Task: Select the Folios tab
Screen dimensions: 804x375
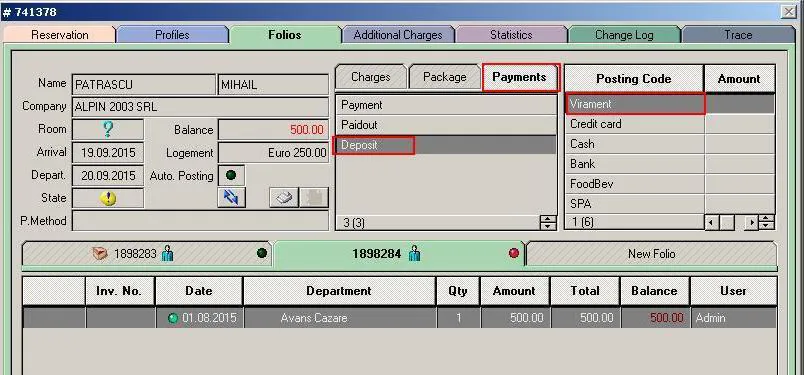Action: [285, 35]
